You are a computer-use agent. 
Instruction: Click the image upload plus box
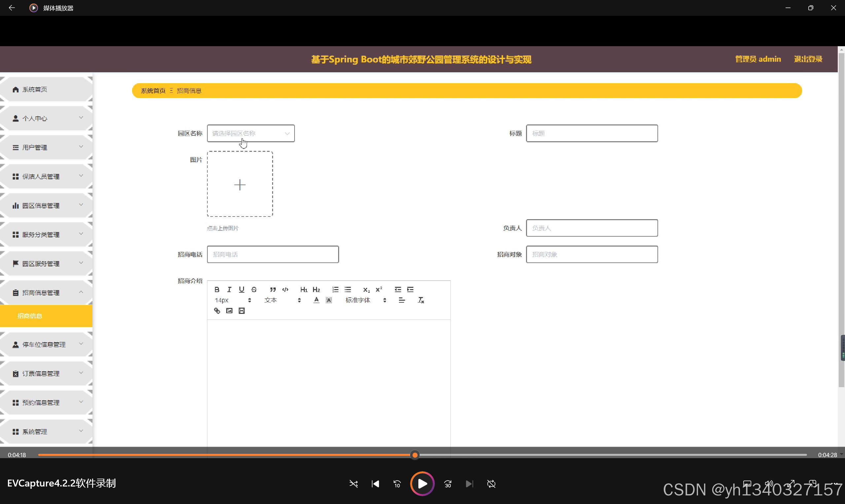[x=240, y=184]
